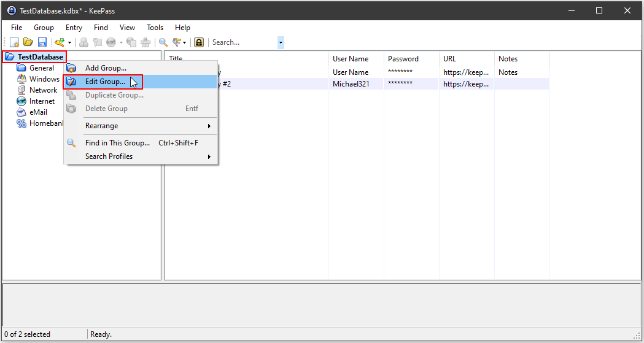Screen dimensions: 644x343
Task: Click the Network group icon
Action: (21, 90)
